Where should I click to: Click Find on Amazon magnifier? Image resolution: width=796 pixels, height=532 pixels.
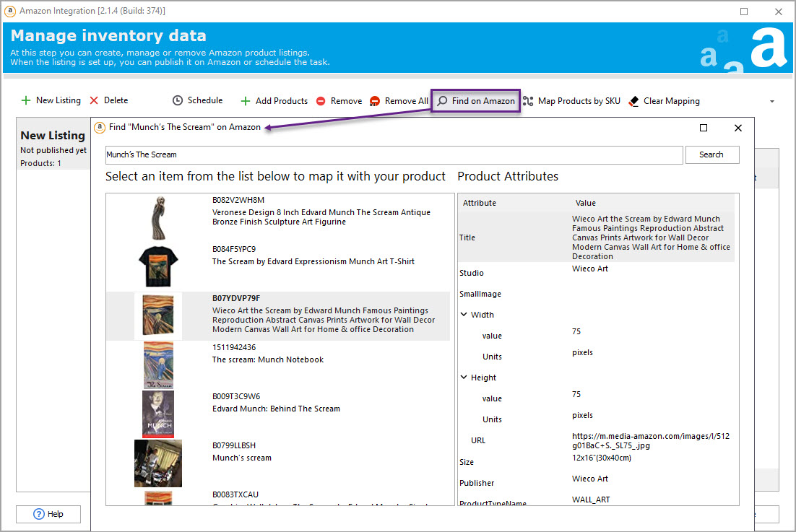pyautogui.click(x=443, y=101)
